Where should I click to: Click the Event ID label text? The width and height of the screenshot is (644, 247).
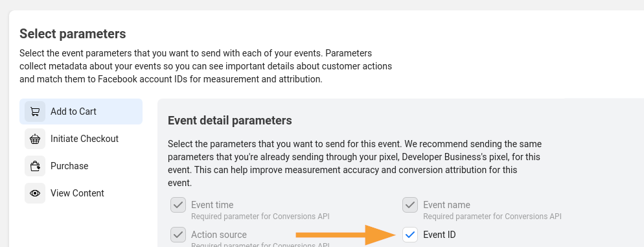pyautogui.click(x=439, y=235)
